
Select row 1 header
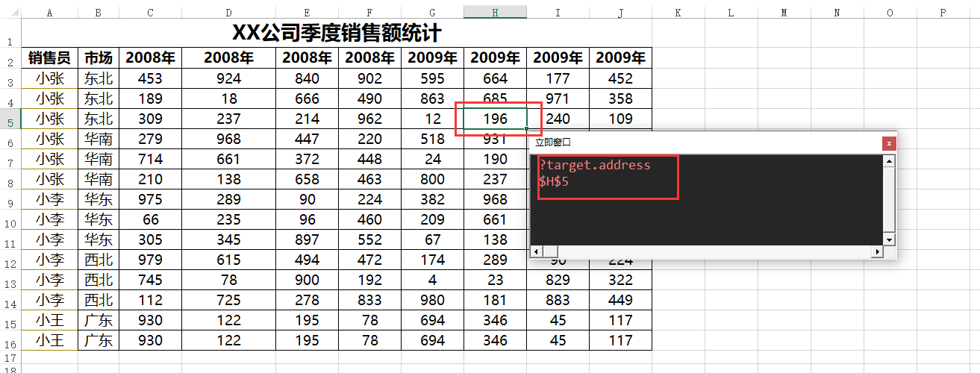click(10, 34)
